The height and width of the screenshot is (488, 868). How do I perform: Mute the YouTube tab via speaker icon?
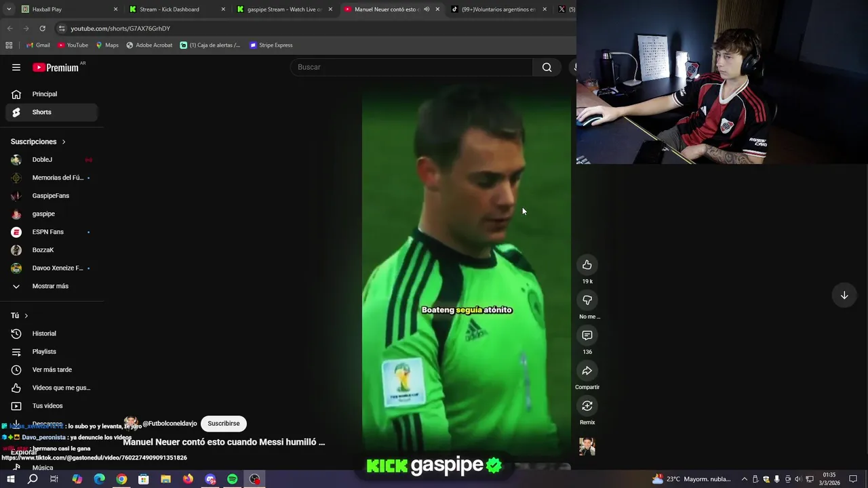point(427,9)
